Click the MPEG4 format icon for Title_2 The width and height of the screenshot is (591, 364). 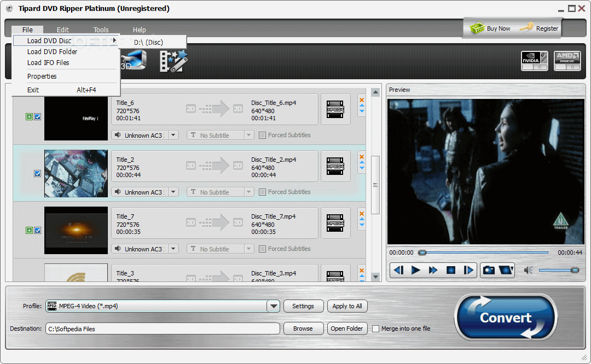click(335, 166)
